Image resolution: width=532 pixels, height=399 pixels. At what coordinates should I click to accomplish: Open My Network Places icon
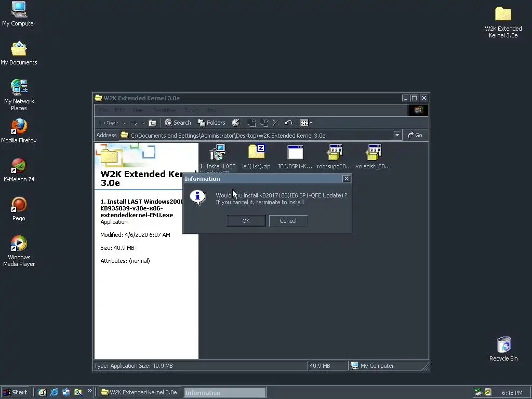coord(19,95)
